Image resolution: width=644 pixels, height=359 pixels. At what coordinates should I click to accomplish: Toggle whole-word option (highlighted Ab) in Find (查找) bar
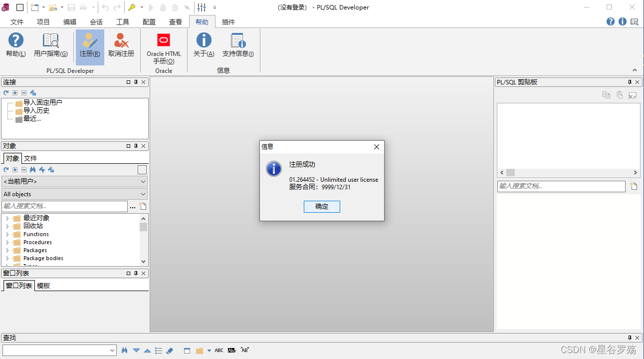231,351
